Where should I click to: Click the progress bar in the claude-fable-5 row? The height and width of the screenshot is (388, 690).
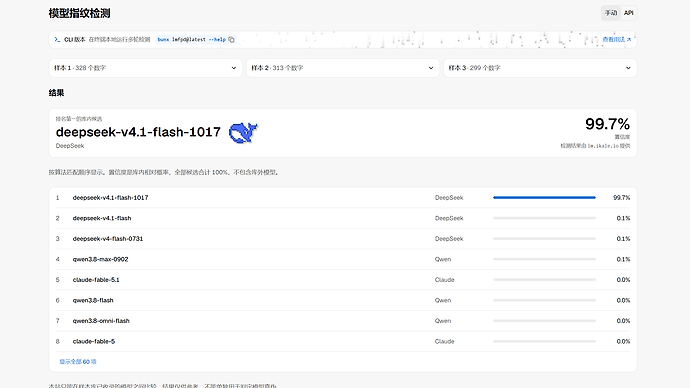(x=544, y=341)
